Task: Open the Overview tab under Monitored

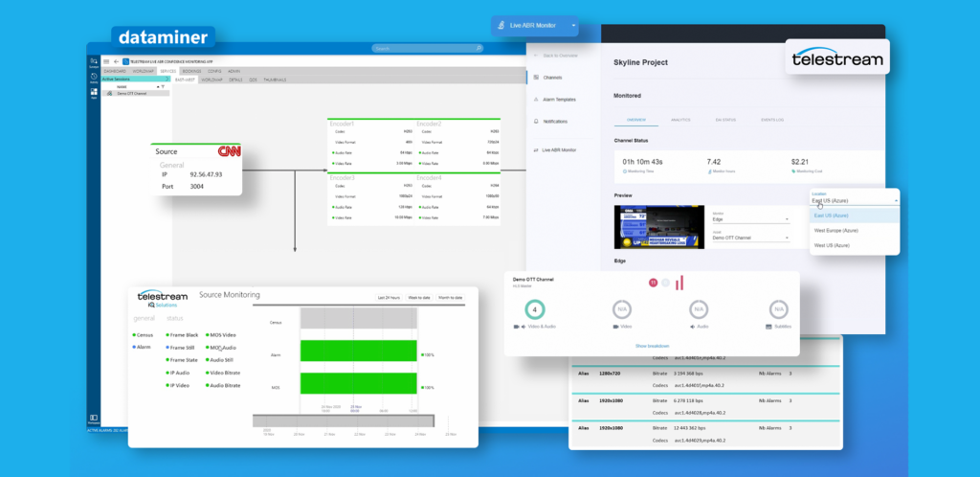Action: pyautogui.click(x=636, y=120)
